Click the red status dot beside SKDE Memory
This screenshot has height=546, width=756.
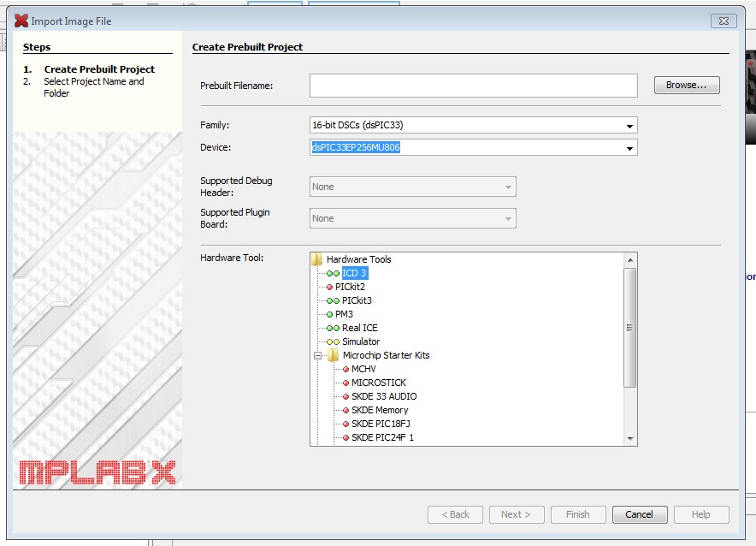point(346,411)
